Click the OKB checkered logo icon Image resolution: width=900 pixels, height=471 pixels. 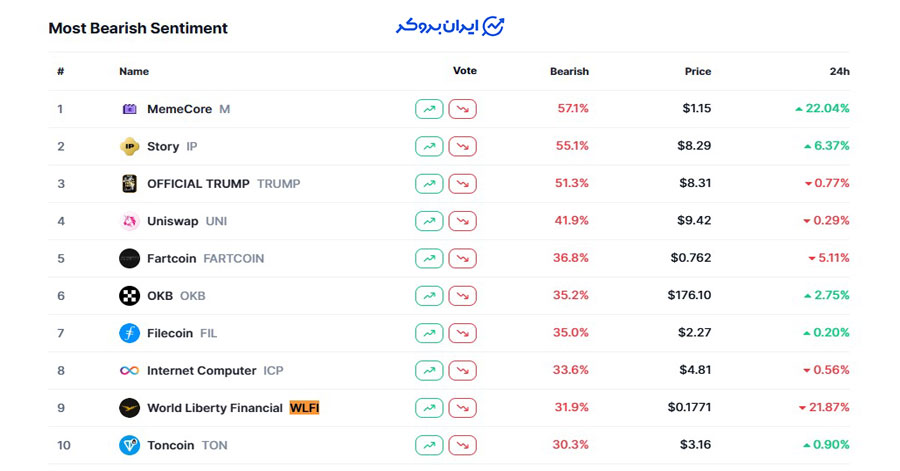[x=129, y=296]
